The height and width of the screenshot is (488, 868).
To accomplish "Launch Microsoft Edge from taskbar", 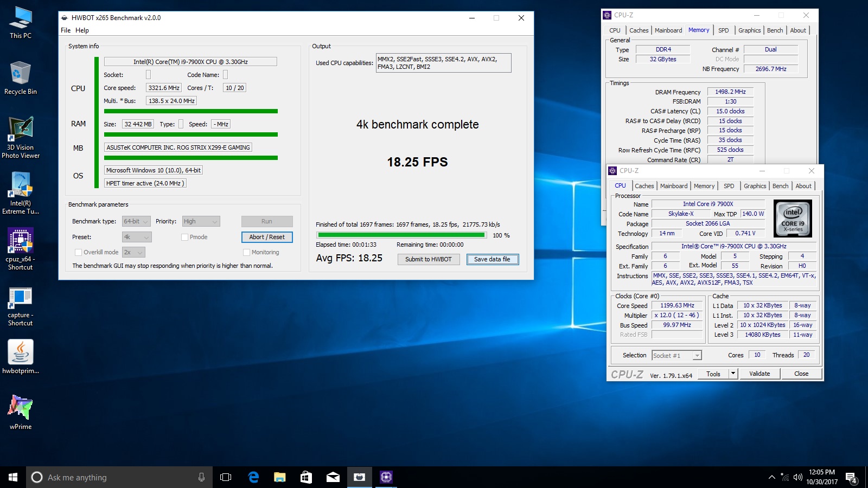I will [253, 477].
